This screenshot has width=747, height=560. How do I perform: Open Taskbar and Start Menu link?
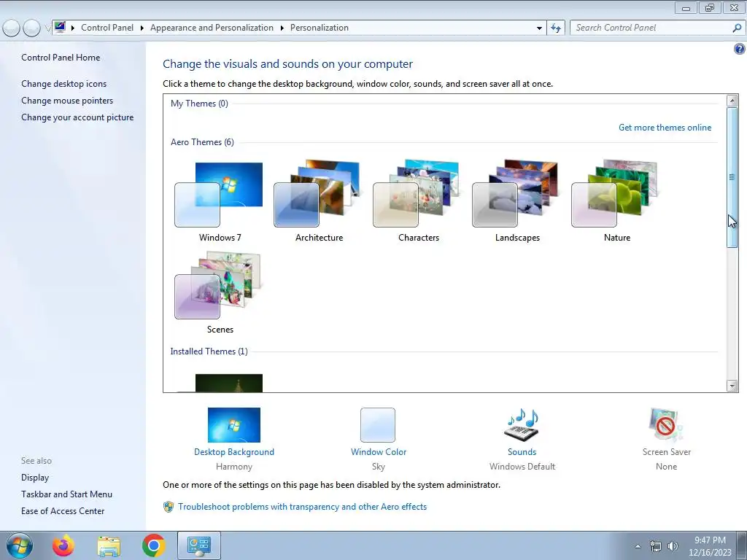tap(66, 494)
